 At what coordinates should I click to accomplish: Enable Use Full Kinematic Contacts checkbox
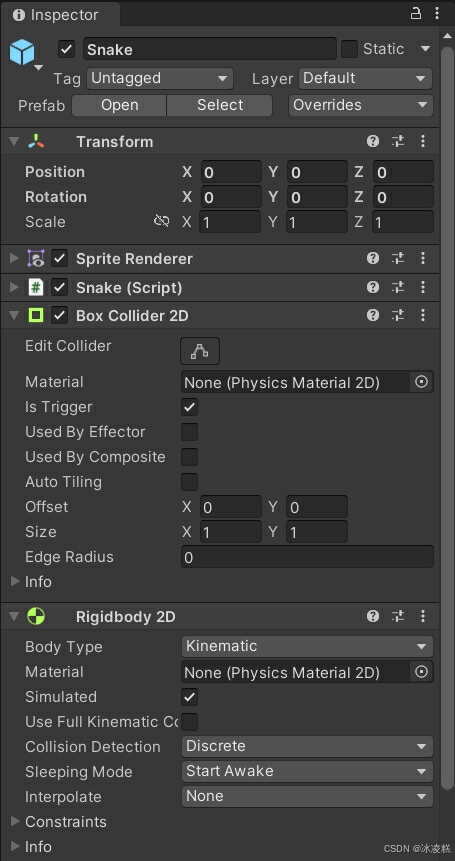(189, 722)
